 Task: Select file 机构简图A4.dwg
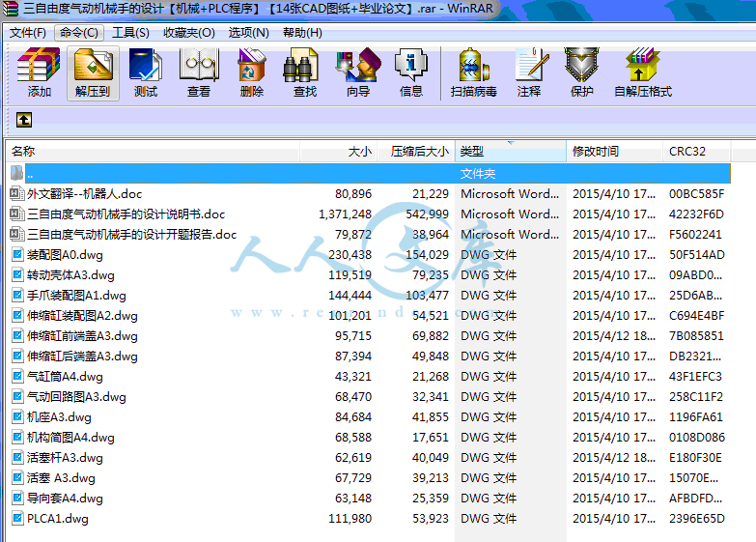[x=70, y=438]
